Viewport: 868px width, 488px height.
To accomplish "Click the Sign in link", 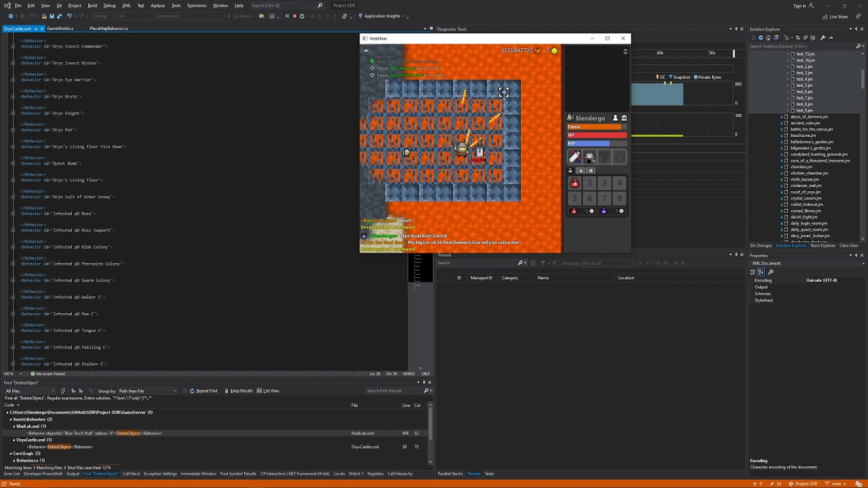I will coord(800,5).
